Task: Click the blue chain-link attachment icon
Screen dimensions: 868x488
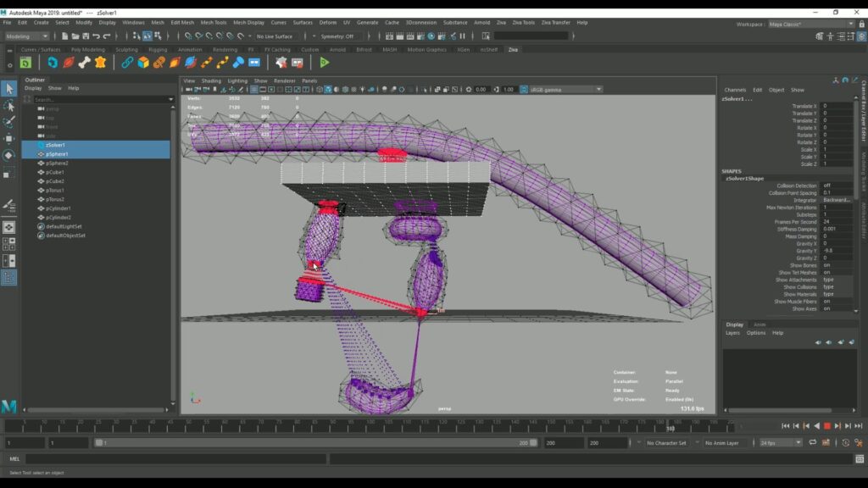Action: pos(127,63)
